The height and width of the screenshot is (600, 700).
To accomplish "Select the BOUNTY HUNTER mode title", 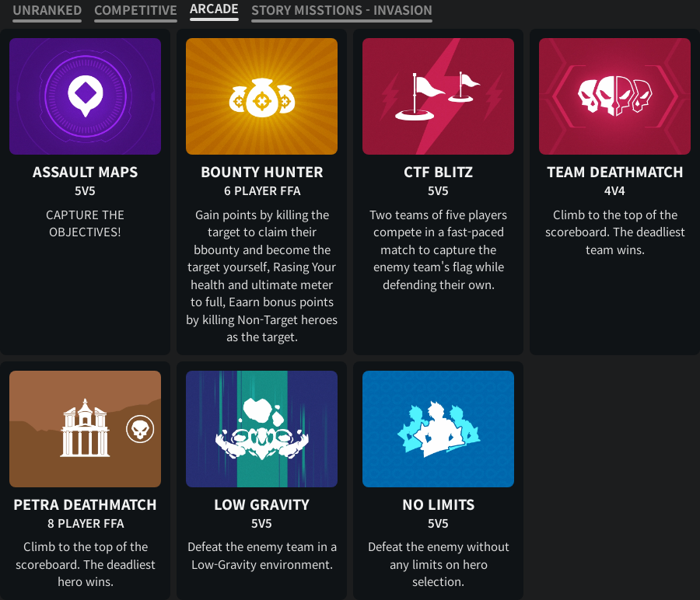I will coord(261,173).
